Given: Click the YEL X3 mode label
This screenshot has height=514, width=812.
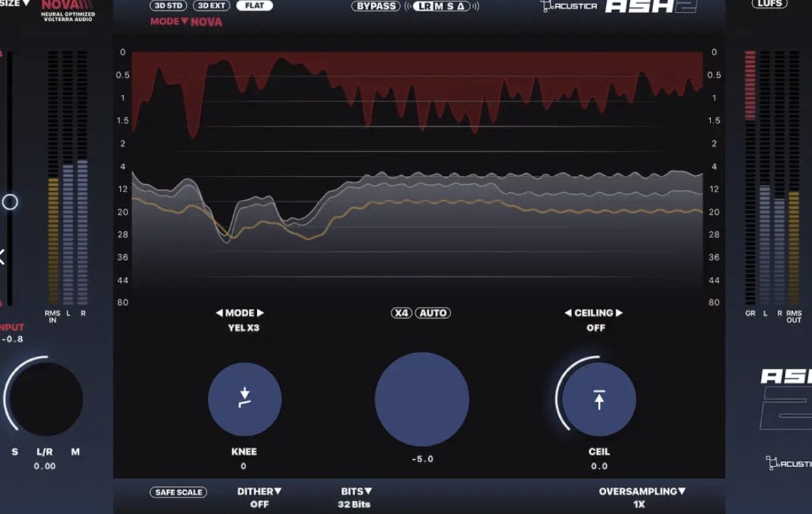Looking at the screenshot, I should pos(243,328).
